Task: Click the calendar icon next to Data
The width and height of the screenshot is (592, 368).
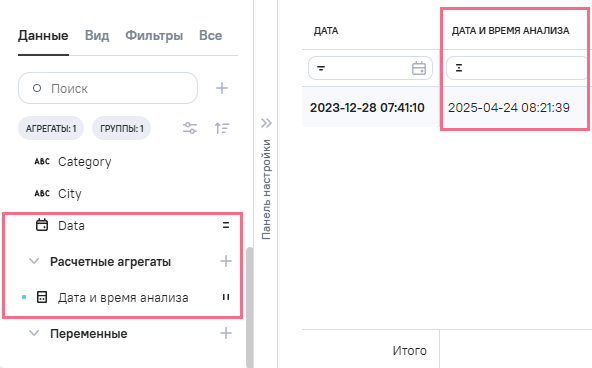Action: click(42, 225)
